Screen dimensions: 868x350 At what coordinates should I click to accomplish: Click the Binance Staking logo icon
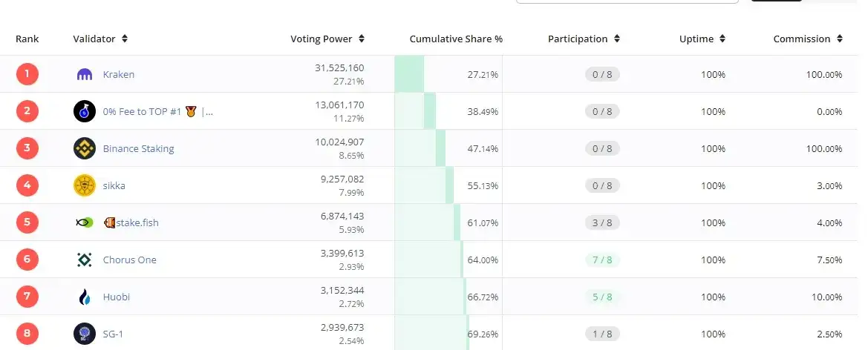click(x=85, y=148)
